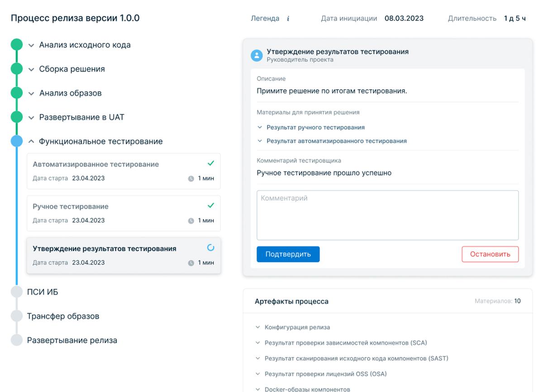Screen dimensions: 543x392
Task: Expand Результат автоматизированного тестирования materials
Action: click(260, 141)
